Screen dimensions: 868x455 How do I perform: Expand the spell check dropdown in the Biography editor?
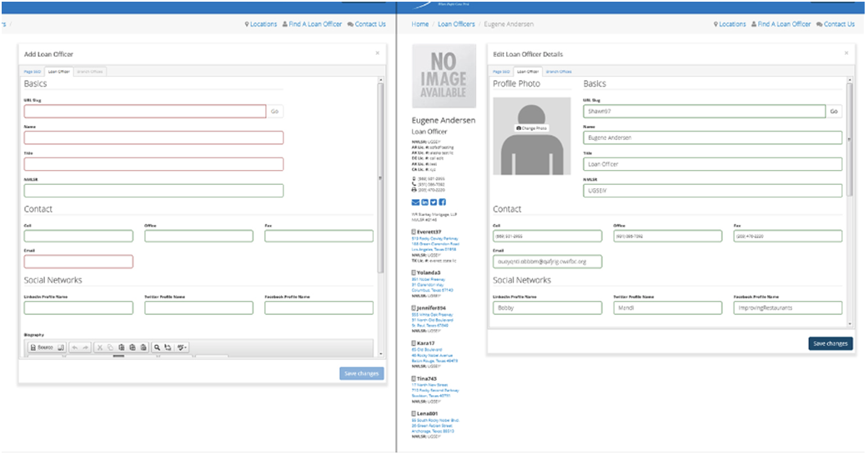[181, 347]
